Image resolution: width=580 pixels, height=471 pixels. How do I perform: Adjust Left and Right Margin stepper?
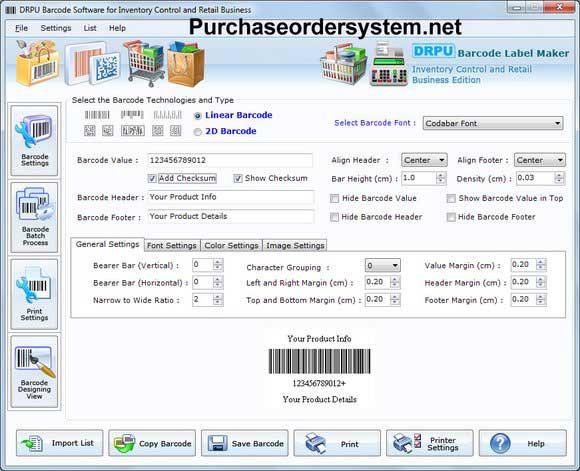coord(395,282)
